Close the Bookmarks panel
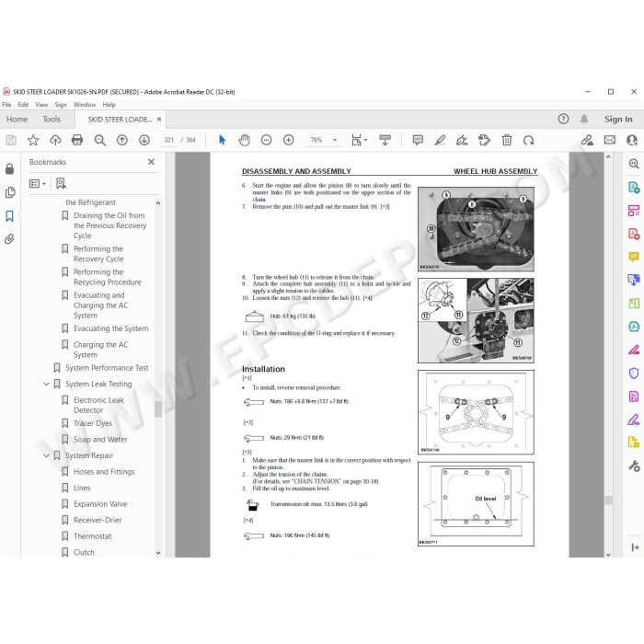 click(152, 162)
